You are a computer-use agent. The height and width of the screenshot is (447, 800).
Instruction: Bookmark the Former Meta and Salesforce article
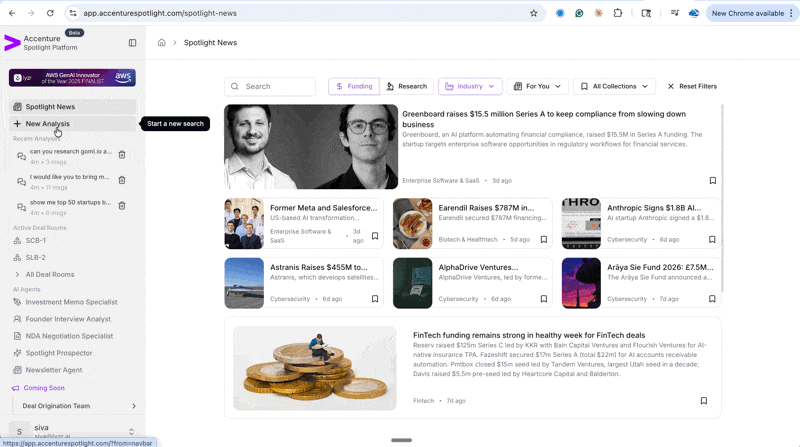(x=375, y=236)
